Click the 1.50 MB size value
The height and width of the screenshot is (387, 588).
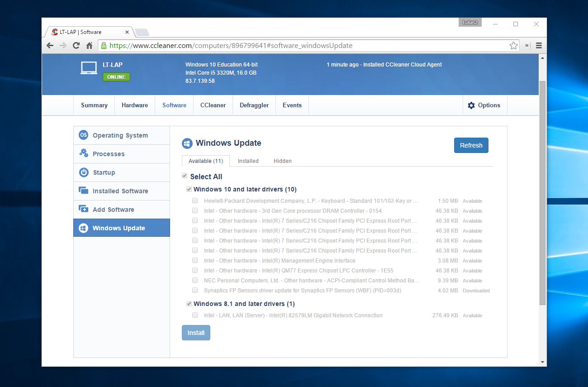(448, 201)
